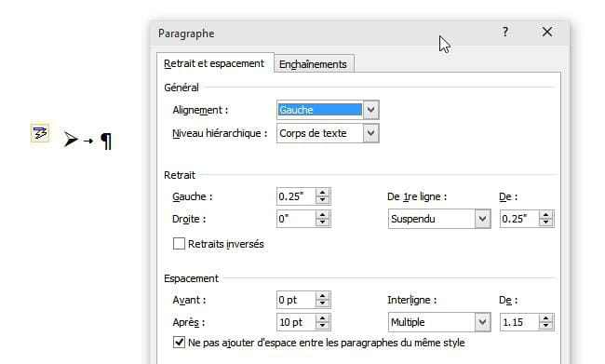Increase the line spacing De value

546,318
